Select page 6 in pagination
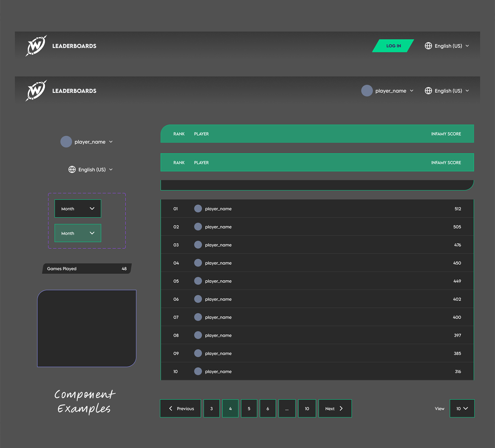Viewport: 495px width, 448px height. pos(268,408)
